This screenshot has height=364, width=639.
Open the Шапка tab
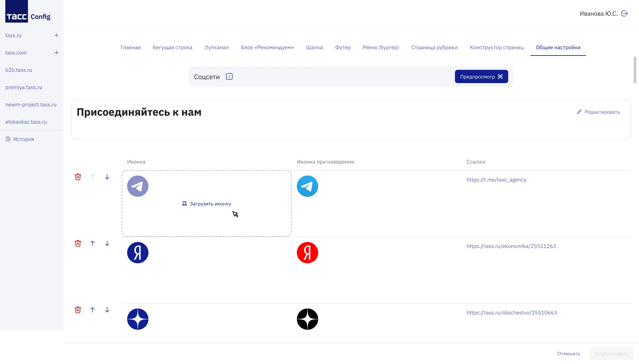coord(315,48)
